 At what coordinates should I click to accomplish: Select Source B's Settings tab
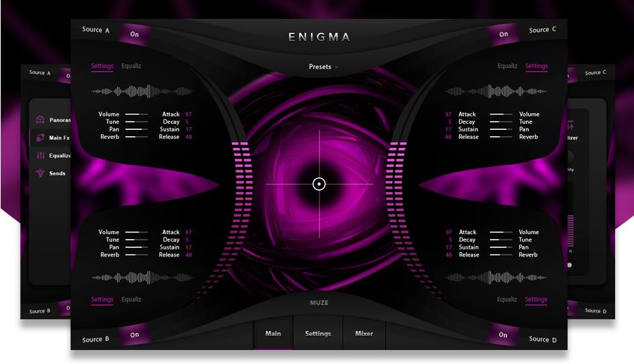[x=102, y=299]
